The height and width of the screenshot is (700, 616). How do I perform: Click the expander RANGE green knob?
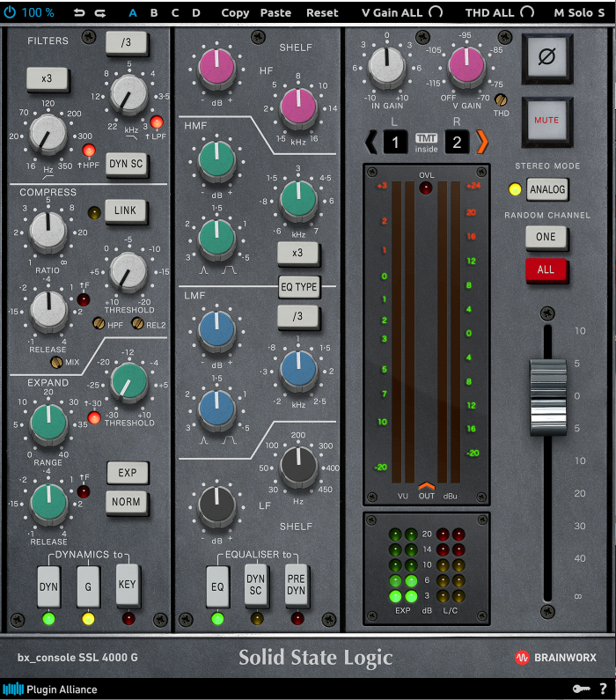click(x=48, y=424)
